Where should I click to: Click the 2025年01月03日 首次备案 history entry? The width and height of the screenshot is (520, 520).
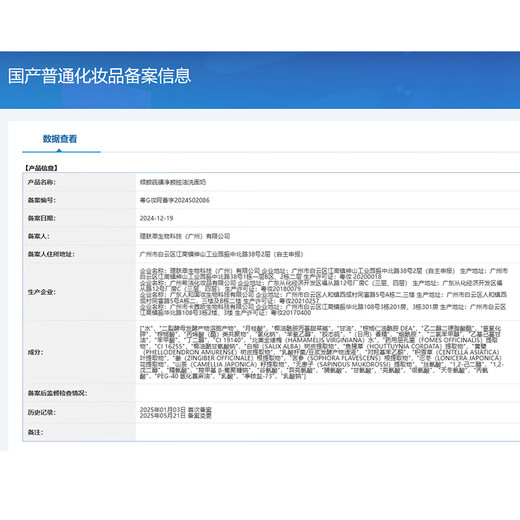pos(176,409)
